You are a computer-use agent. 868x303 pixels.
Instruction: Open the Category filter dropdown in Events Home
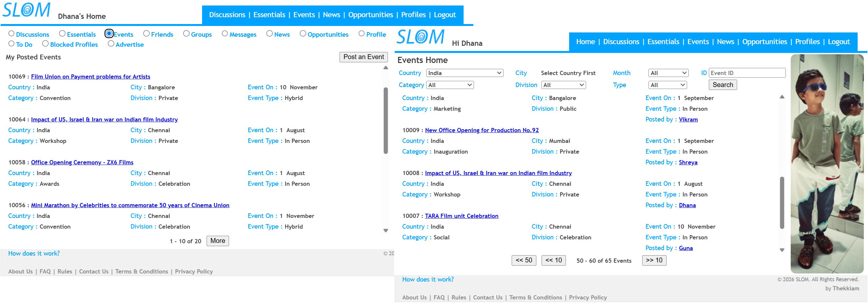450,85
